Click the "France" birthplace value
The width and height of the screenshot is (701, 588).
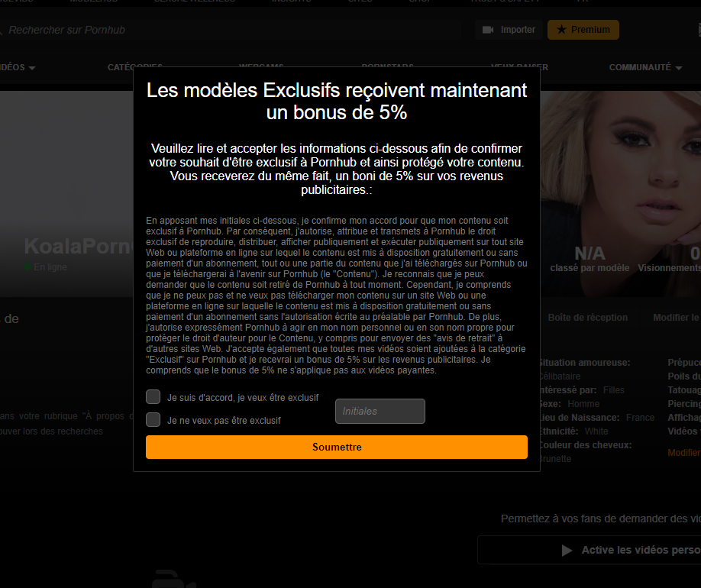click(640, 418)
